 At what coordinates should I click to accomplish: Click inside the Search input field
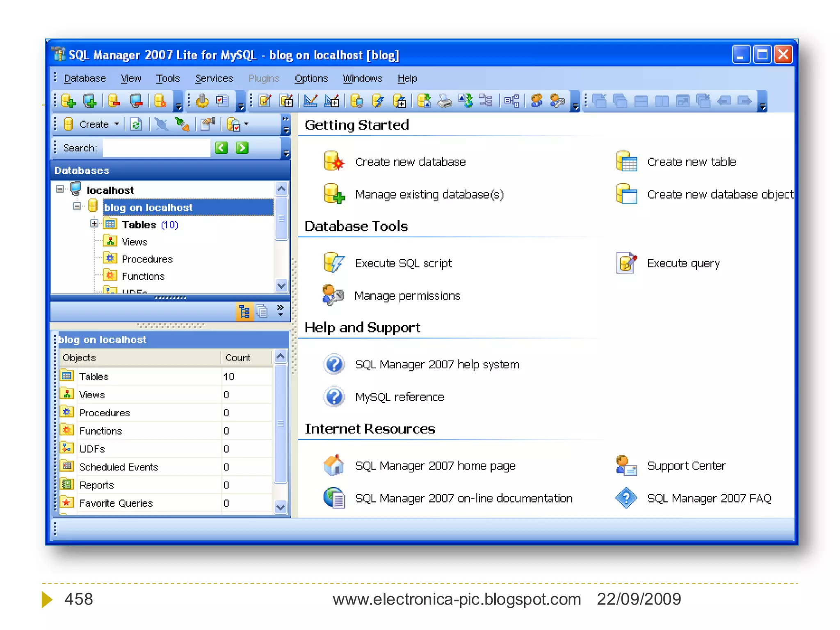[156, 148]
